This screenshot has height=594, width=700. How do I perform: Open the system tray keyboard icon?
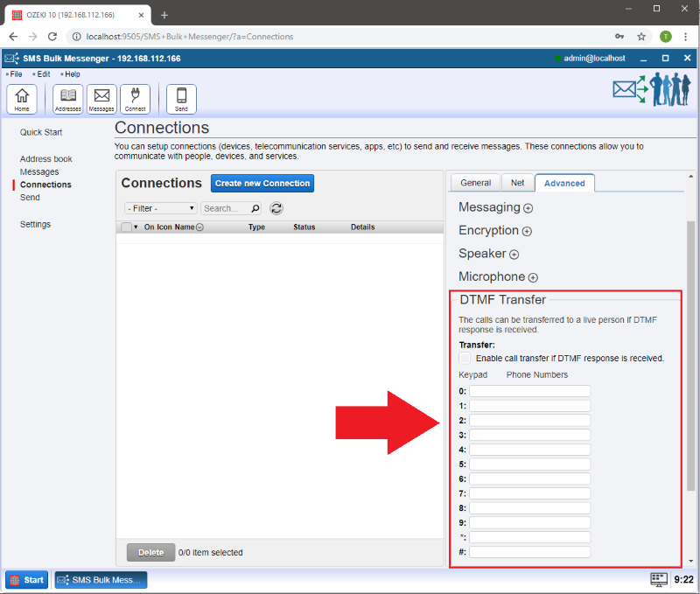(659, 579)
